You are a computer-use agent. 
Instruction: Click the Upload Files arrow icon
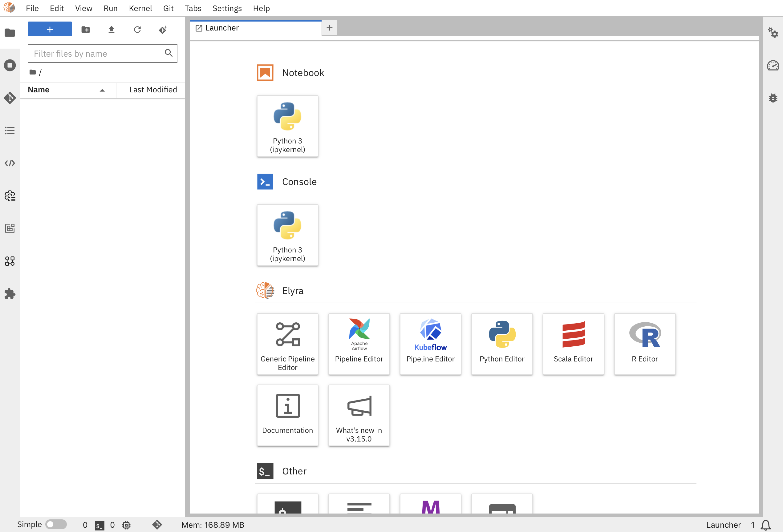point(112,30)
